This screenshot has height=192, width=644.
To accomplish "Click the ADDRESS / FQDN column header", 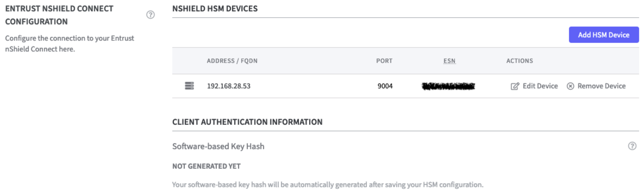I will 232,61.
